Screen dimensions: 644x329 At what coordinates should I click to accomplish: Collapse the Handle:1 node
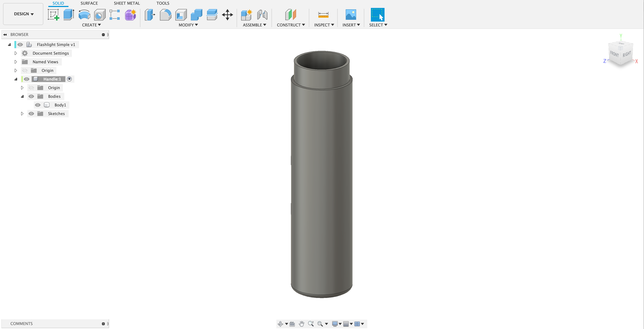click(x=16, y=79)
